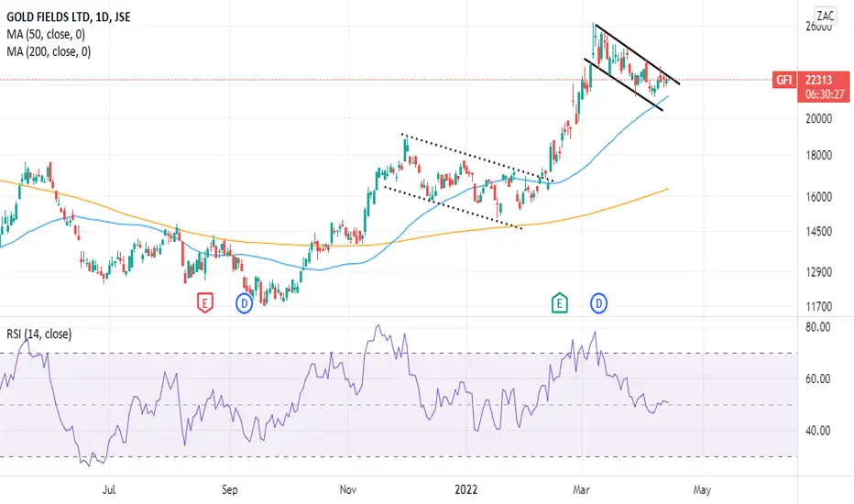Image resolution: width=854 pixels, height=504 pixels.
Task: Click the GFI price label tag
Action: [x=783, y=80]
